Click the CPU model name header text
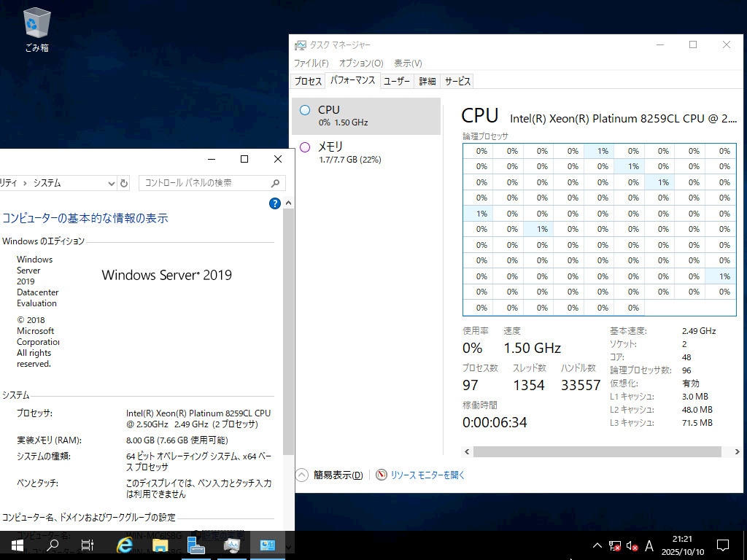 point(623,119)
